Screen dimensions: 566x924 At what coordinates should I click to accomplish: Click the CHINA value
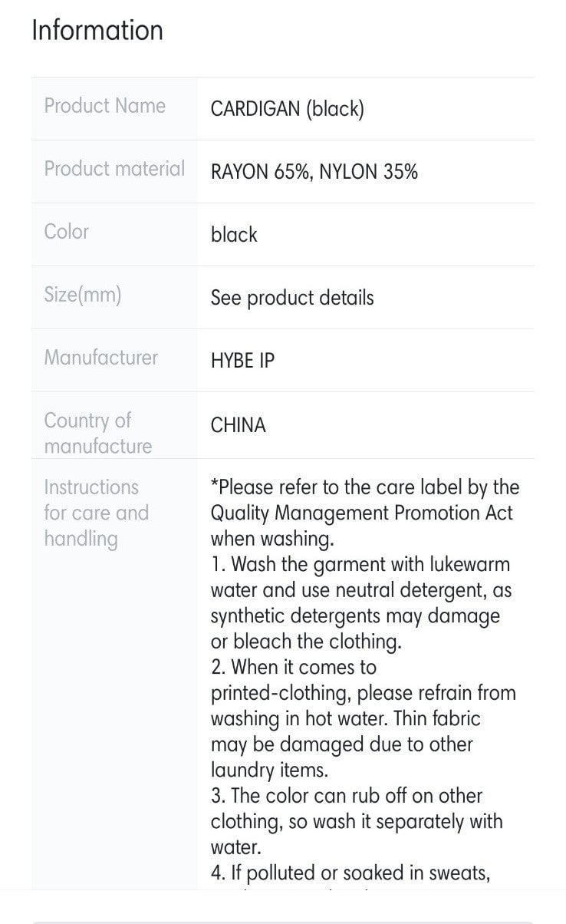239,425
